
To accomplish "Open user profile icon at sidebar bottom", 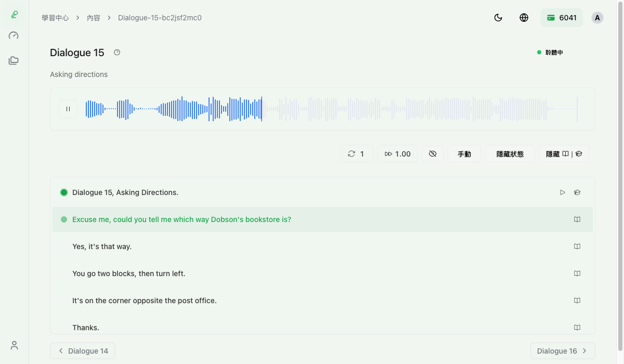I will 14,345.
